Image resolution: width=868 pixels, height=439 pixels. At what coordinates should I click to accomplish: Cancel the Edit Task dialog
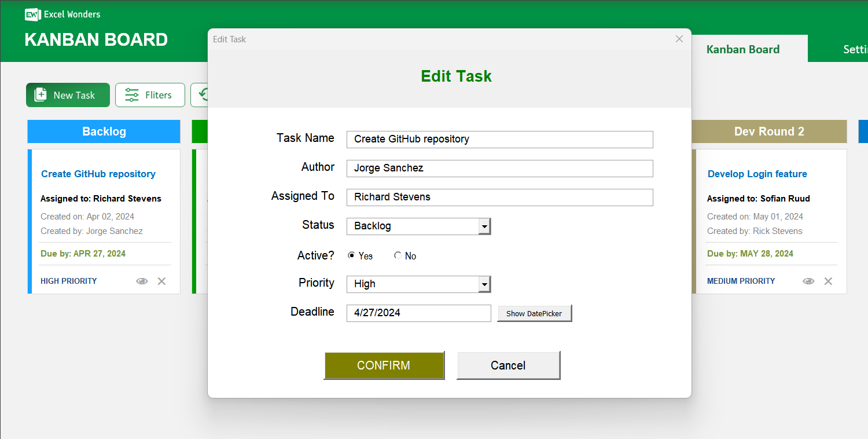pos(508,365)
